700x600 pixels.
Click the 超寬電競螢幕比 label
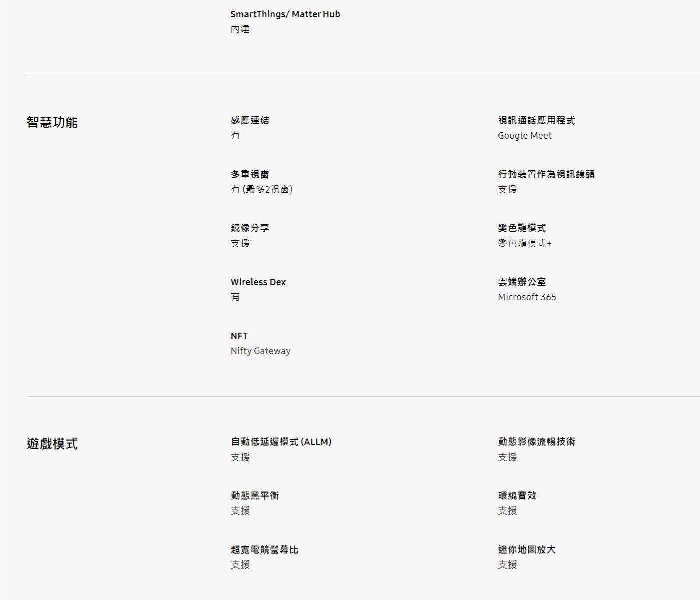[264, 549]
